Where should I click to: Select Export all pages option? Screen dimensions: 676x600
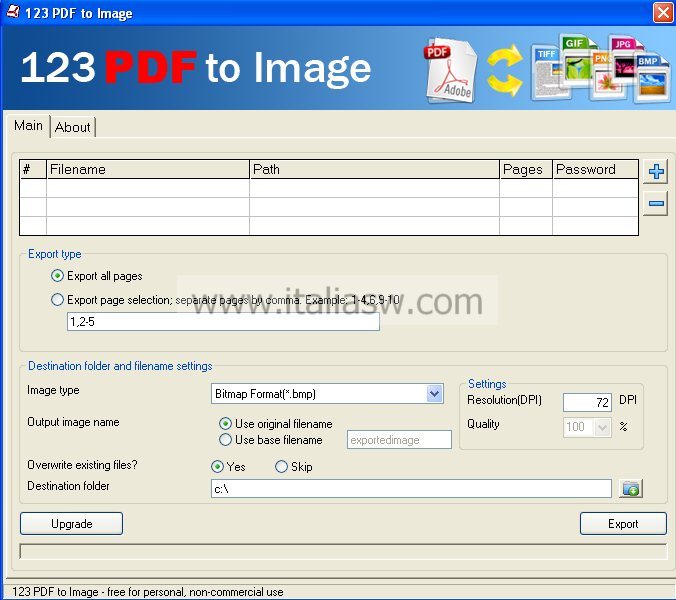point(97,276)
